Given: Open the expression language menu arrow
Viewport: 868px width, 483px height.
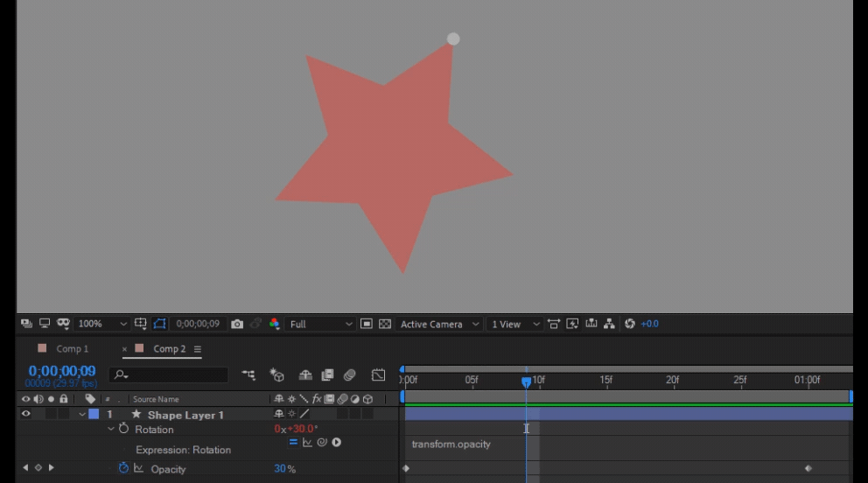Looking at the screenshot, I should 337,442.
